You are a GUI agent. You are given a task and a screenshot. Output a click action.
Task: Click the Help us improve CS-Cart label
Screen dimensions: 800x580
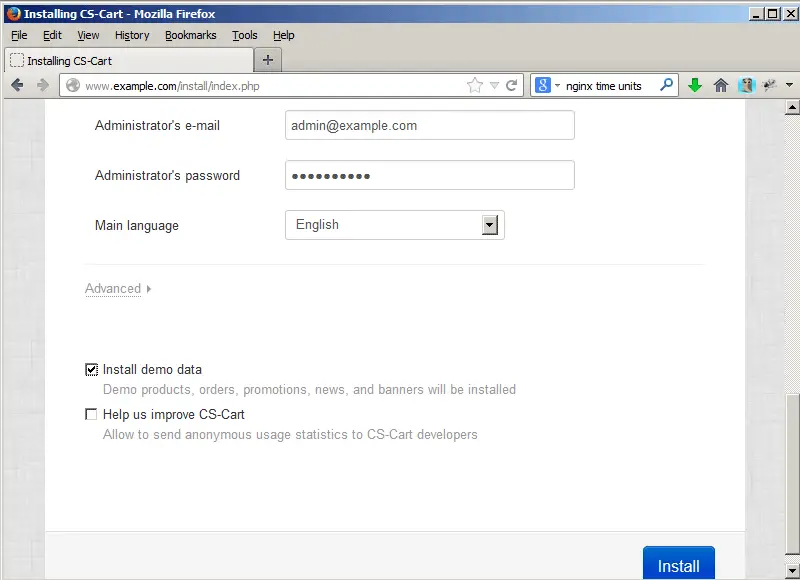click(173, 414)
